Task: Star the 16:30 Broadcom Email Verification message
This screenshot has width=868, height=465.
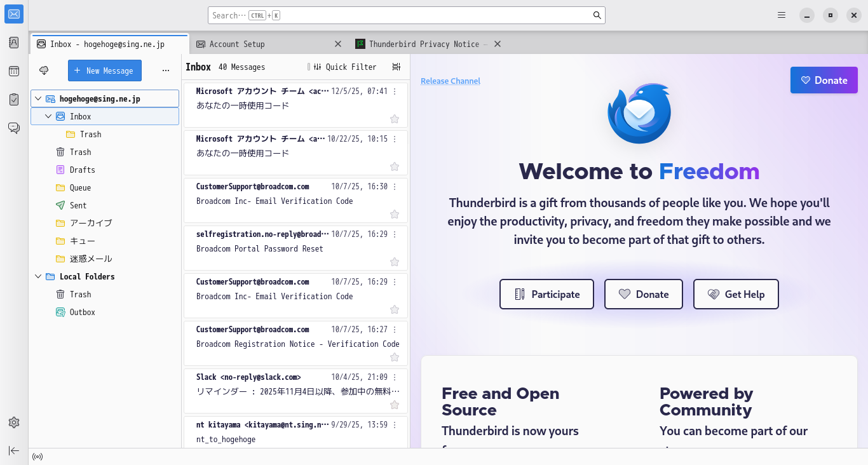Action: pyautogui.click(x=395, y=214)
